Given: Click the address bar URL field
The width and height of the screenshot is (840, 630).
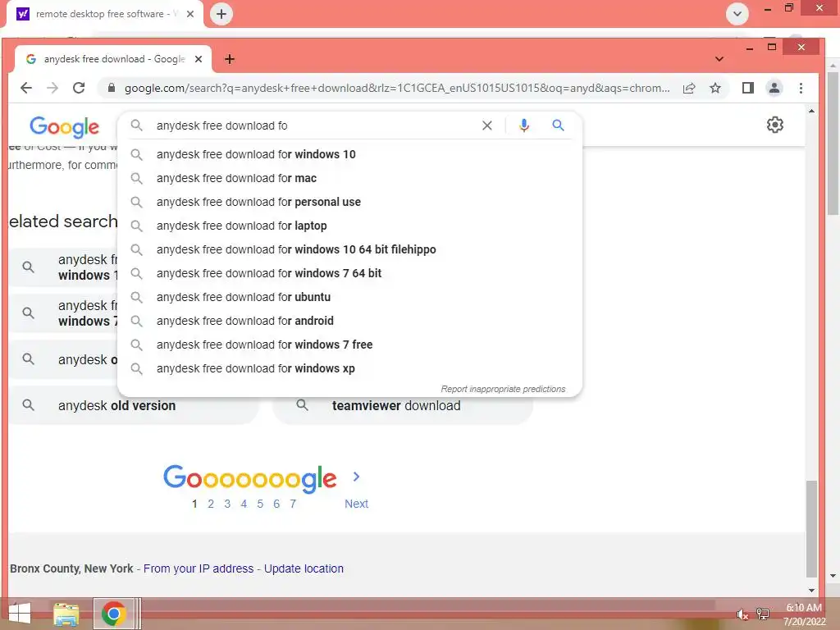Looking at the screenshot, I should click(x=397, y=88).
